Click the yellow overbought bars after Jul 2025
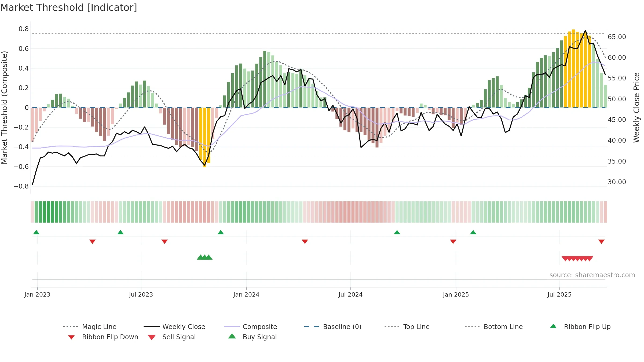Viewport: 644px width, 362px height. 577,68
